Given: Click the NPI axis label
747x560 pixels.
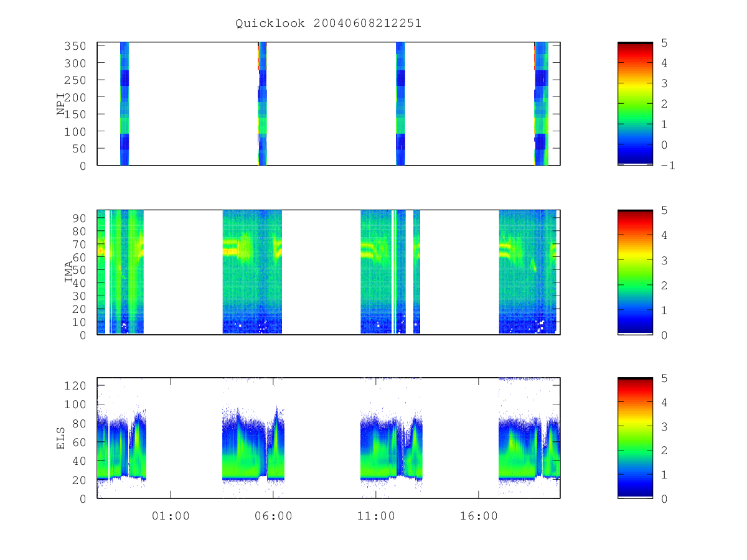Looking at the screenshot, I should coord(62,104).
